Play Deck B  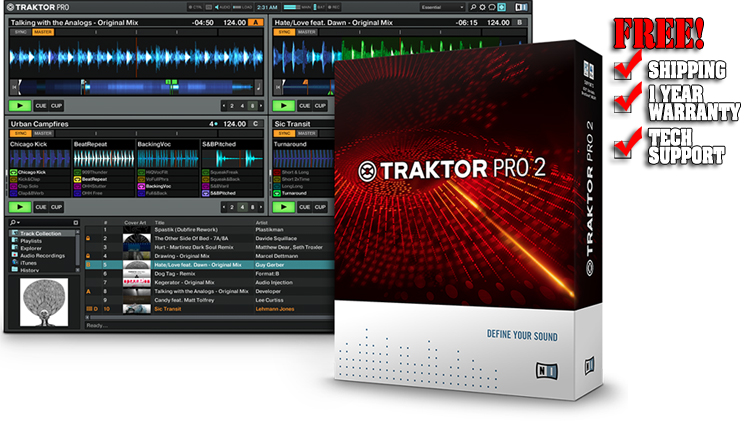(283, 106)
